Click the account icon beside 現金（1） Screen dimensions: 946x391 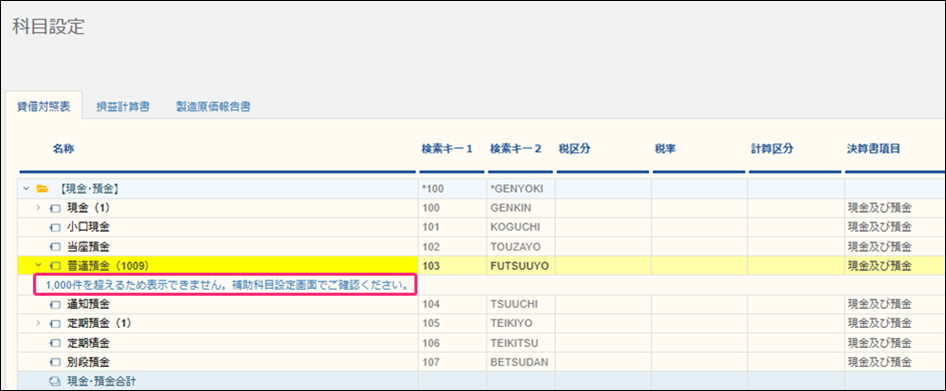point(55,208)
